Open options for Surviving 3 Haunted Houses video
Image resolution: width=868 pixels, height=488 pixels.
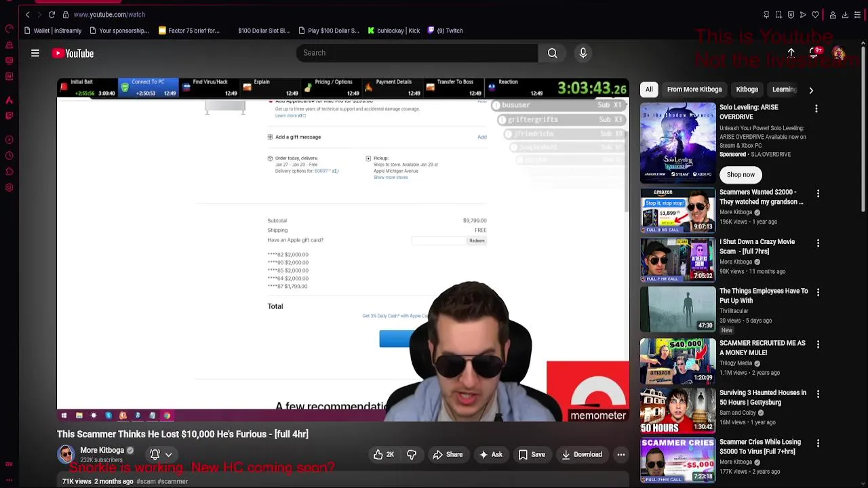coord(818,394)
